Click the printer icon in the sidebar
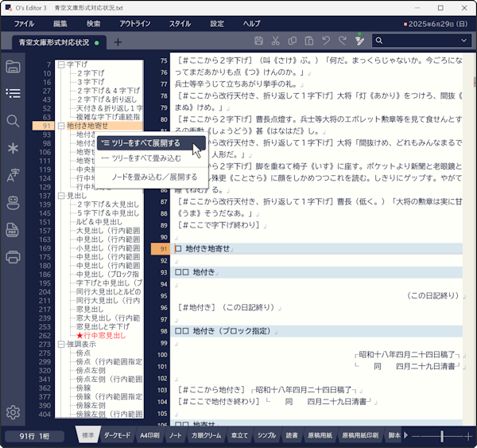 click(13, 257)
